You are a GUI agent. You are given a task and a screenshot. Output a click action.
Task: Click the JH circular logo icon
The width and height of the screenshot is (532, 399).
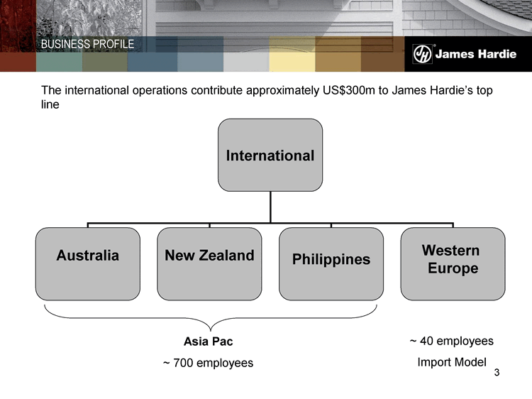coord(423,55)
